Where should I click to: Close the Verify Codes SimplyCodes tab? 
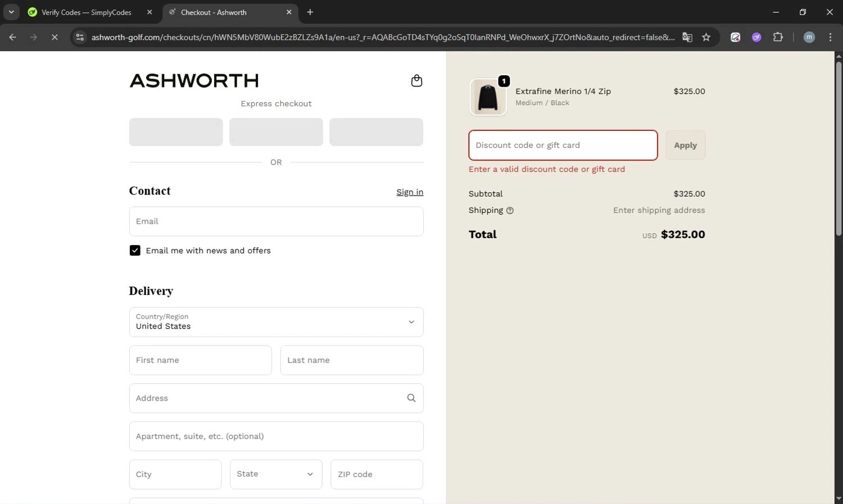(x=149, y=12)
